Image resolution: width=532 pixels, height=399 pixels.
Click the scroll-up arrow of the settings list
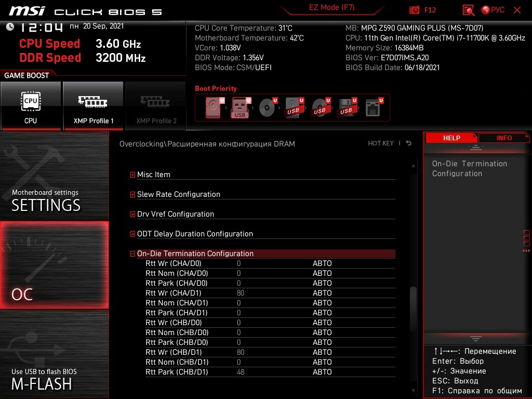(413, 166)
